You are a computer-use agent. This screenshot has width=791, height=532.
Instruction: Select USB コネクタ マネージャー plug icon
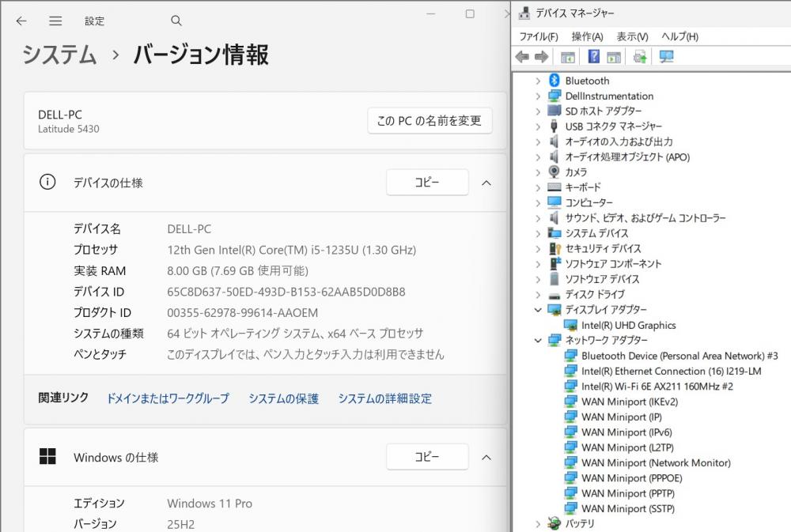point(554,126)
